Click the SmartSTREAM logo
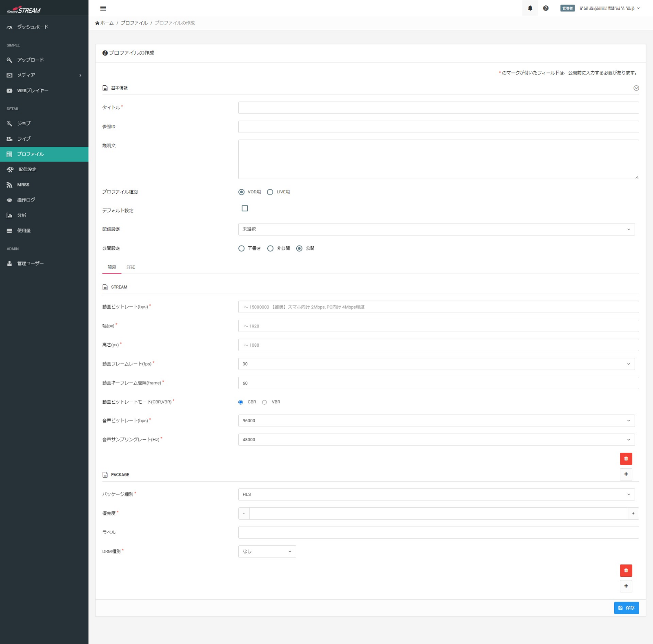The image size is (653, 644). (x=24, y=10)
